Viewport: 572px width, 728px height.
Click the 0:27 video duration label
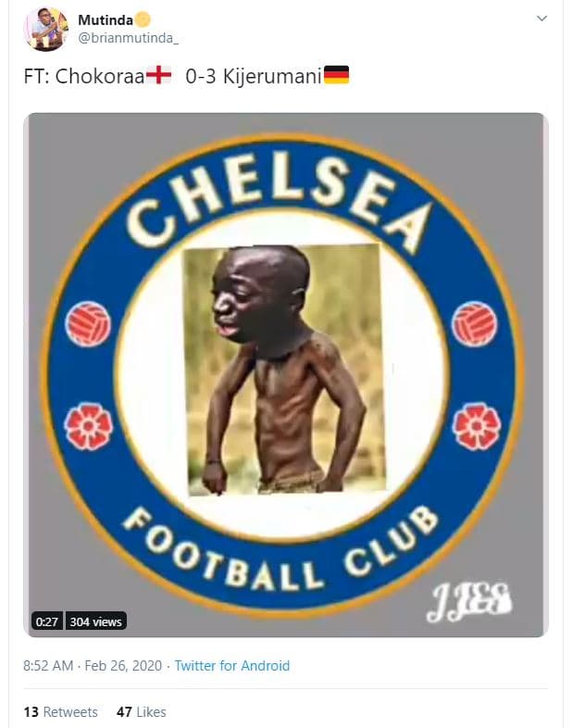coord(46,621)
